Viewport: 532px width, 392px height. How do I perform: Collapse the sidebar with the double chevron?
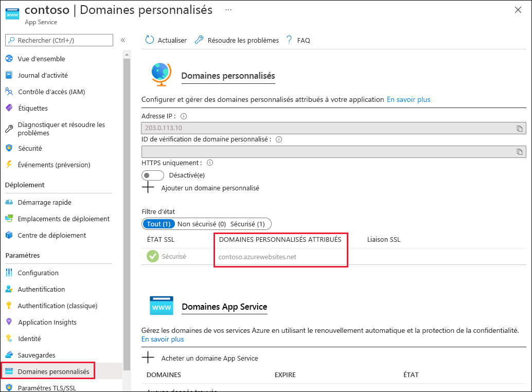tap(123, 40)
